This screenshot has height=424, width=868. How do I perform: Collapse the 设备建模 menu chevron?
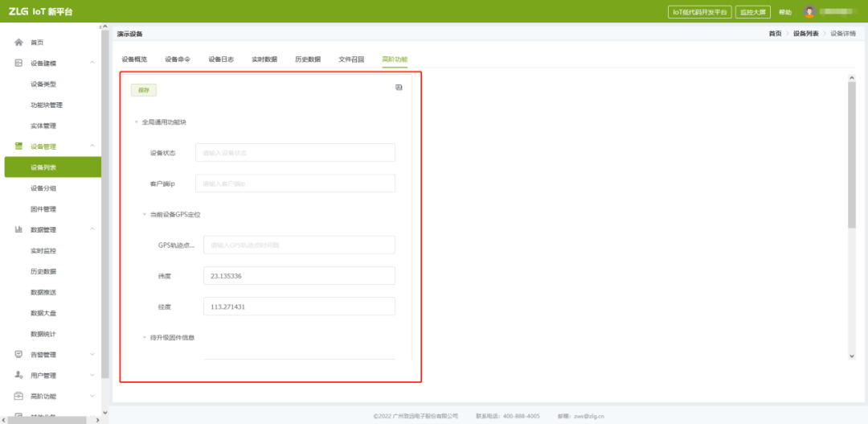[x=92, y=64]
